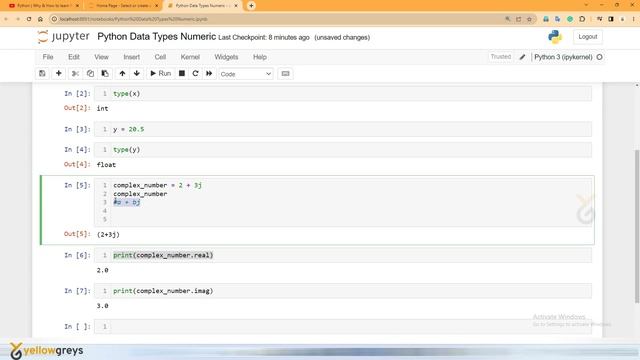Open the Insert menu
This screenshot has height=360, width=640.
131,57
